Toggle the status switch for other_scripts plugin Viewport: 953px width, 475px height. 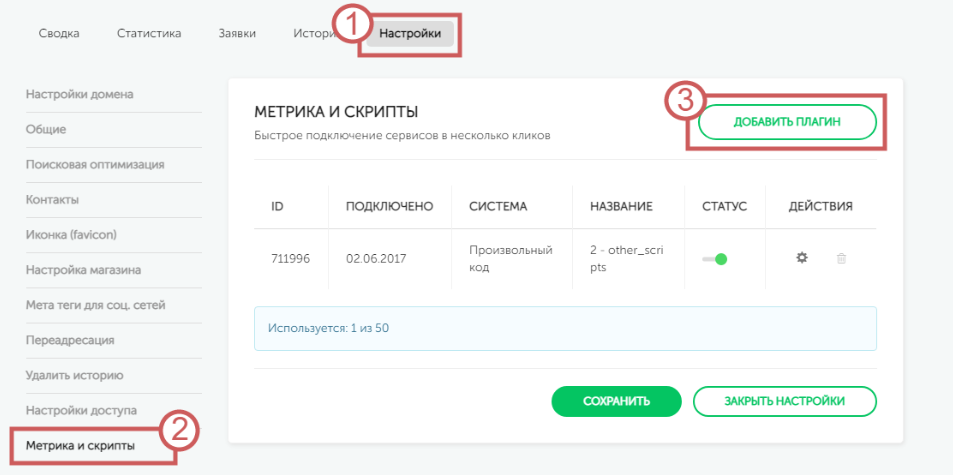click(715, 259)
